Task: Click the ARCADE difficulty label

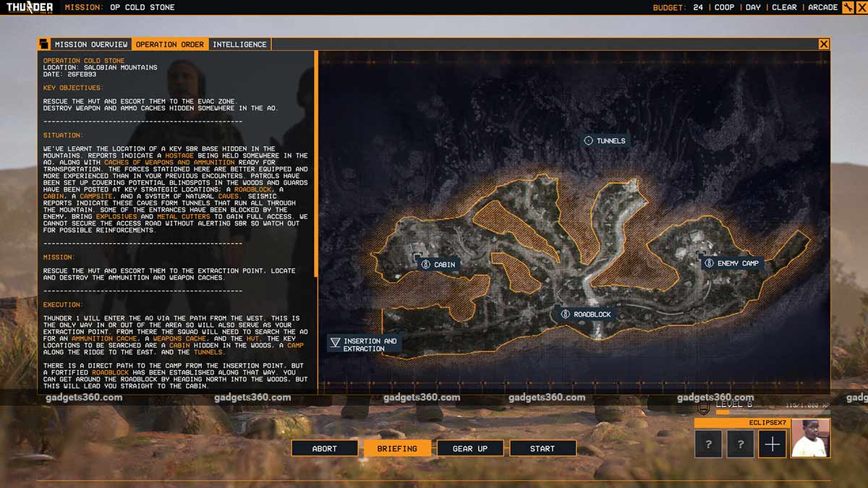Action: tap(822, 7)
